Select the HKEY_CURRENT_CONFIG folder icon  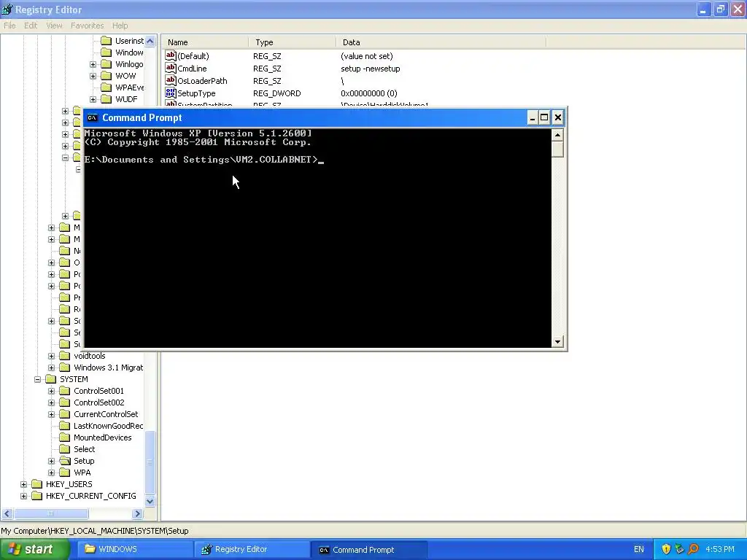[37, 496]
